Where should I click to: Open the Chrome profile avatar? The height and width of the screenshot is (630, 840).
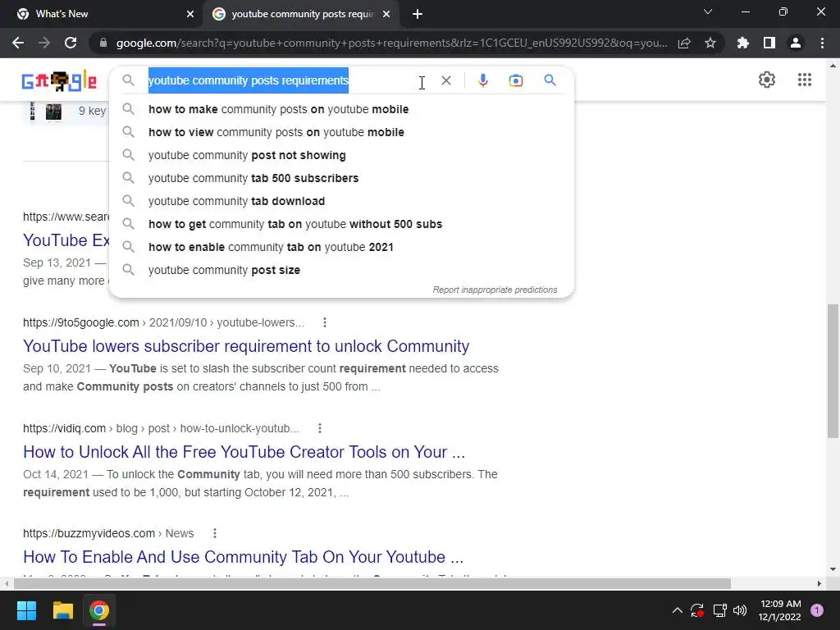(x=796, y=43)
